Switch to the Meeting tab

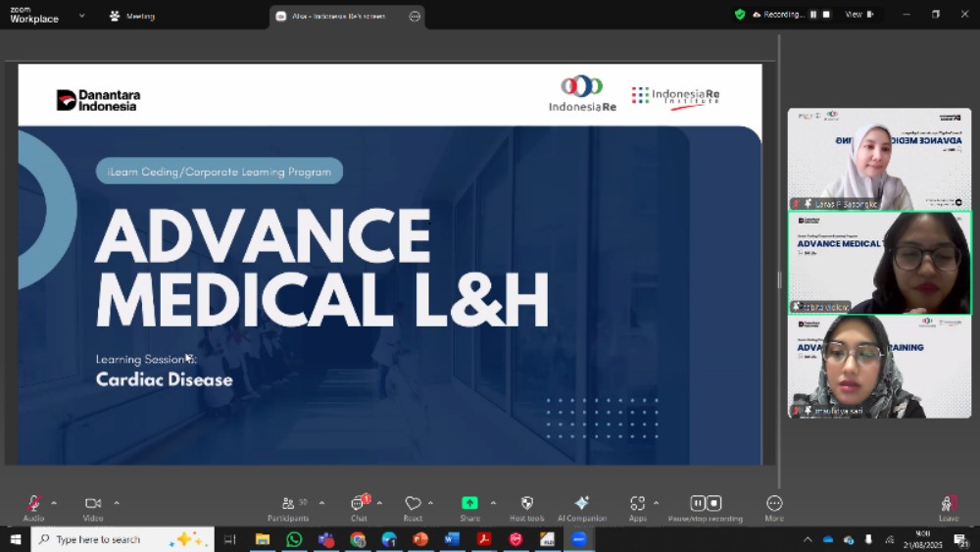coord(131,16)
